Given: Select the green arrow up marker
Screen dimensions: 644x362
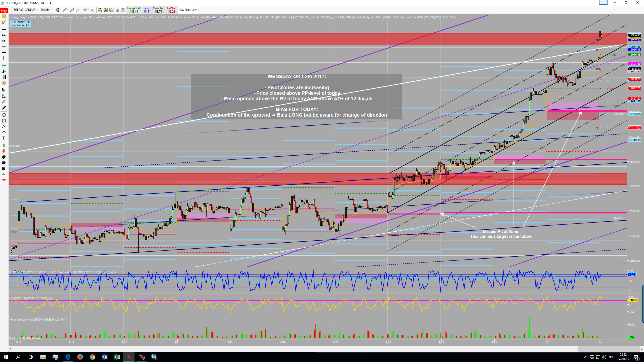Looking at the screenshot, I should tap(4, 145).
